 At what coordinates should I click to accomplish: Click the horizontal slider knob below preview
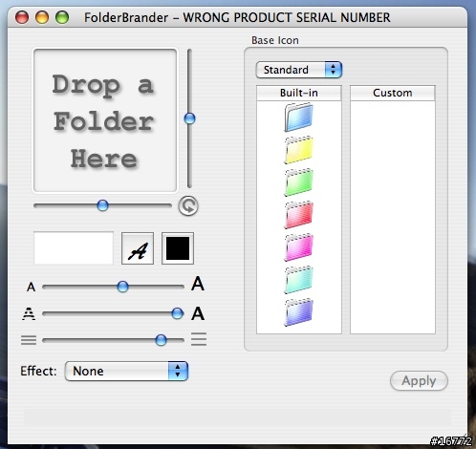coord(102,205)
